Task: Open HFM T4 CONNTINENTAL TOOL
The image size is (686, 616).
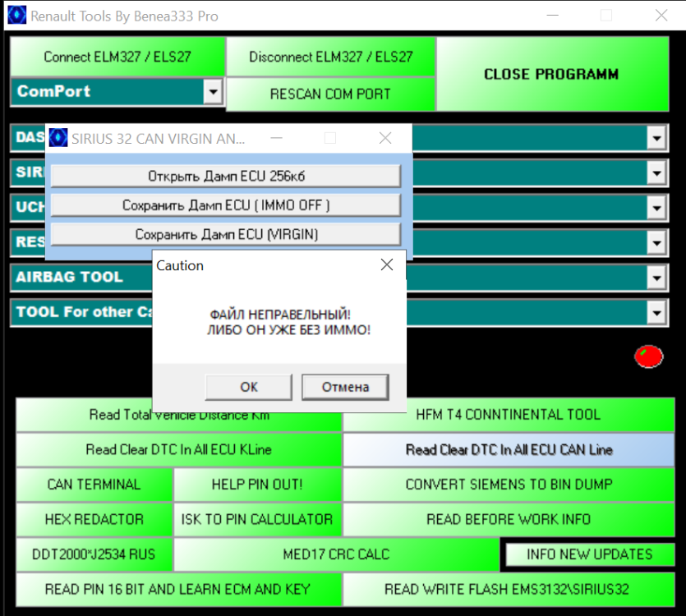Action: [x=509, y=415]
